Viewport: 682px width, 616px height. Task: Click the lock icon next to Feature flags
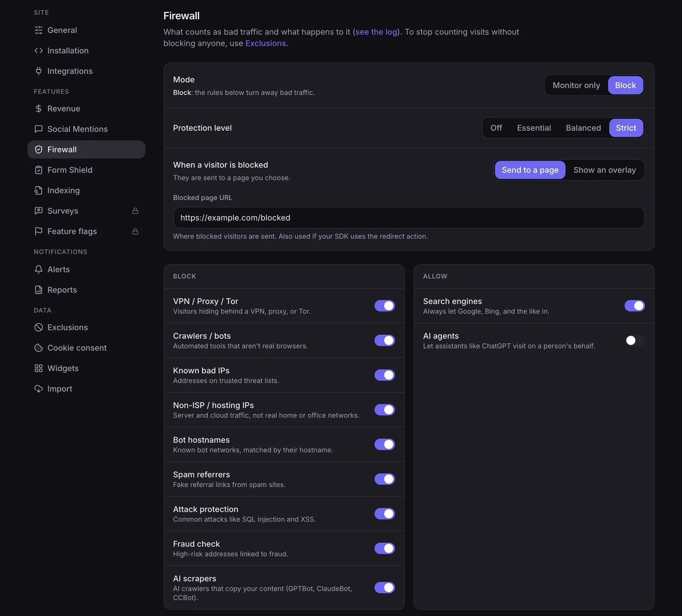click(x=135, y=231)
